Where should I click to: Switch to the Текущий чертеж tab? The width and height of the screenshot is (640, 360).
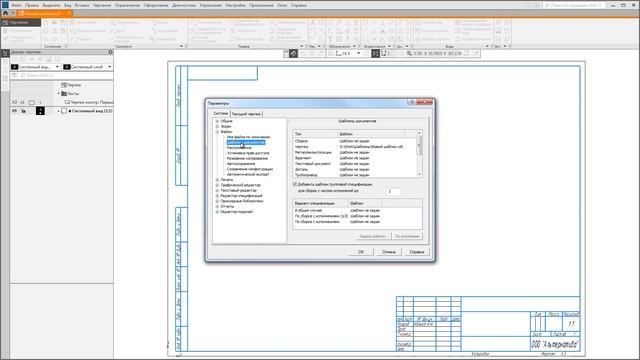[246, 114]
